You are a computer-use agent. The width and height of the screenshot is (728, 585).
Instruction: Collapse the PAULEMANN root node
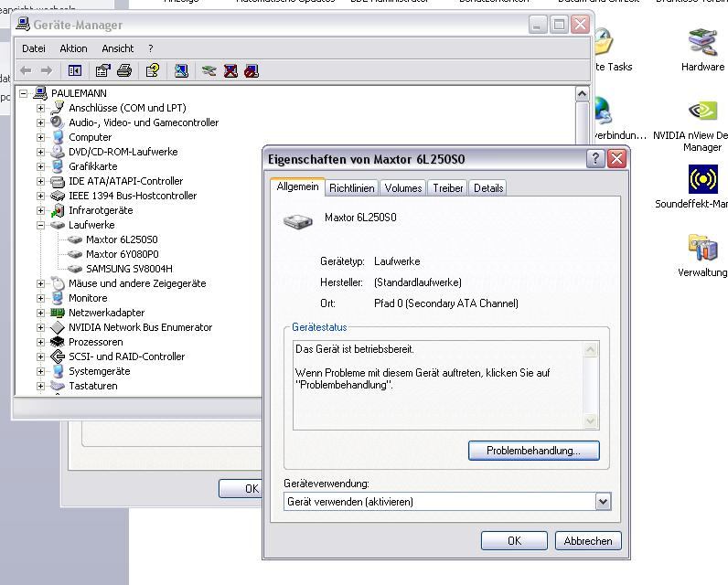click(23, 93)
